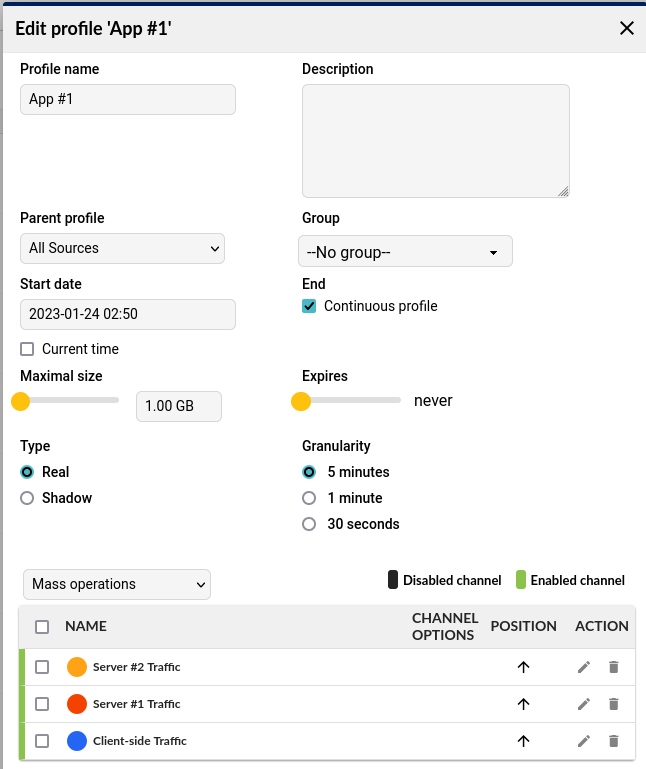The width and height of the screenshot is (646, 769).
Task: Expand the Group selection dropdown
Action: click(405, 252)
